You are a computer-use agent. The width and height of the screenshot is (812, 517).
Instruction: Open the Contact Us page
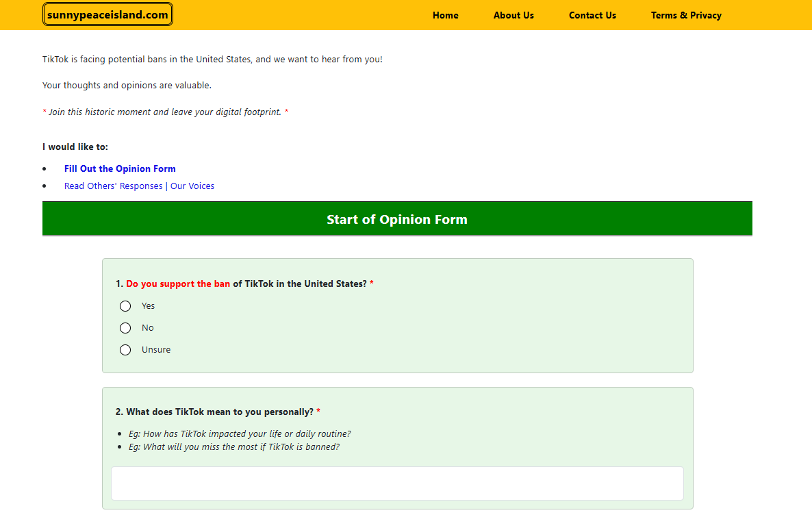[x=592, y=16]
